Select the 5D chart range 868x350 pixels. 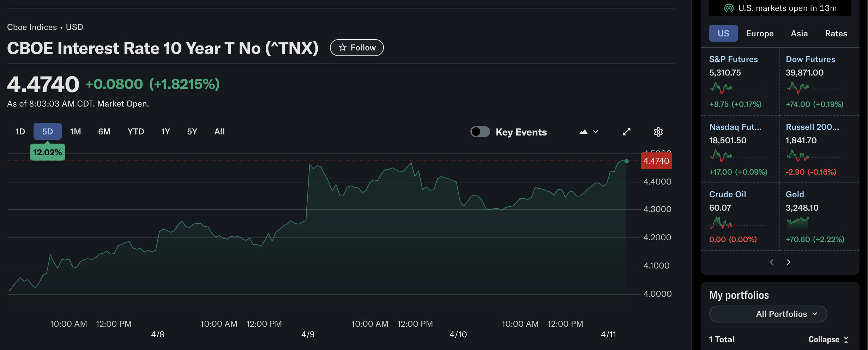click(48, 132)
